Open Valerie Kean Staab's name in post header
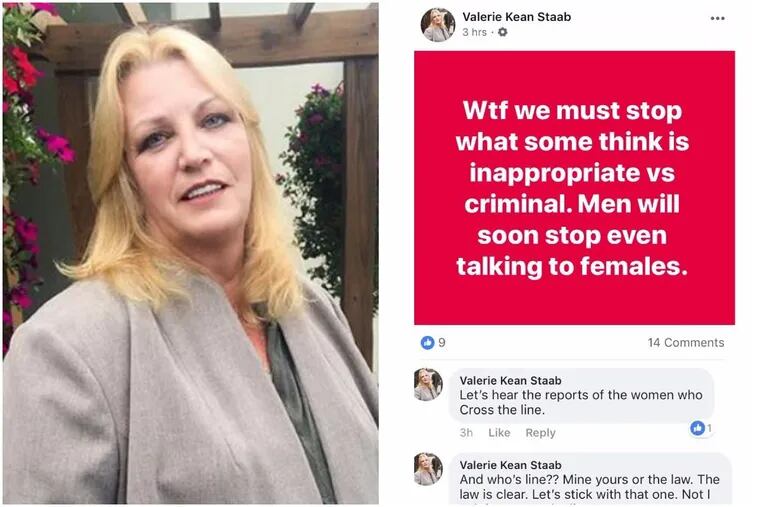Screen dimensions: 760x507 [x=517, y=16]
